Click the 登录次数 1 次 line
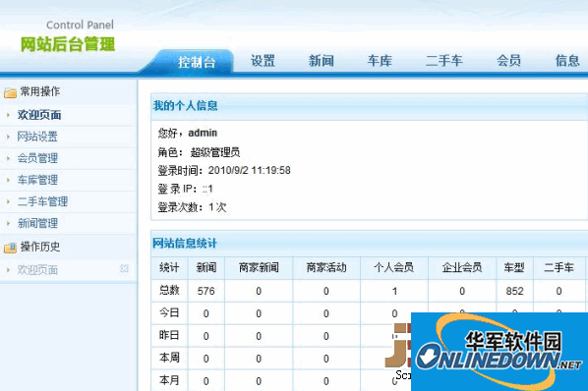 point(192,207)
